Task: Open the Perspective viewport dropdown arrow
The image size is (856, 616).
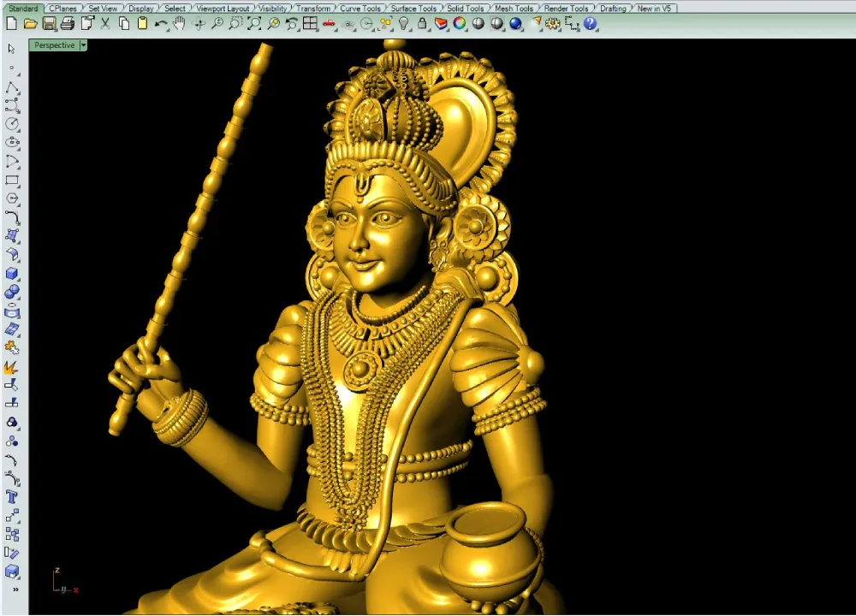Action: coord(84,45)
